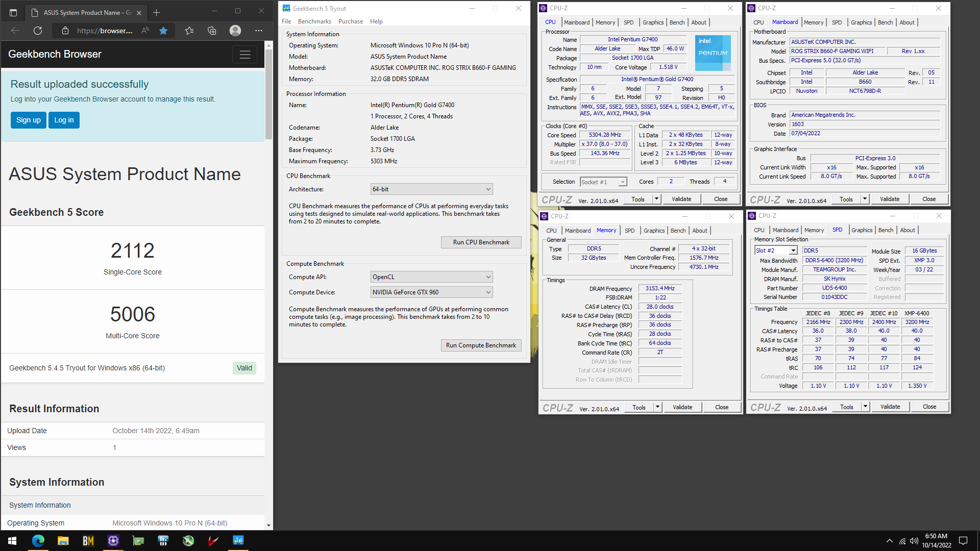980x551 pixels.
Task: Expand the Tools arrow in Memory tab window
Action: click(x=658, y=407)
